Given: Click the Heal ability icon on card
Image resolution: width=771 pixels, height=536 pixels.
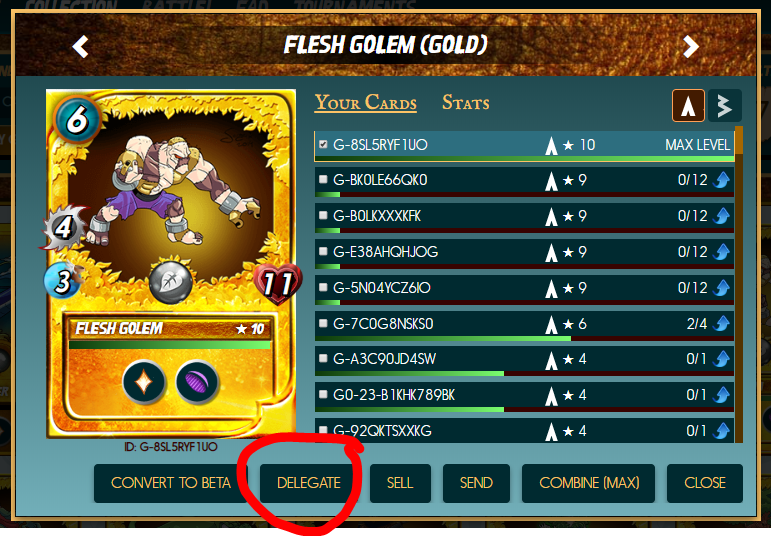Looking at the screenshot, I should (x=144, y=382).
